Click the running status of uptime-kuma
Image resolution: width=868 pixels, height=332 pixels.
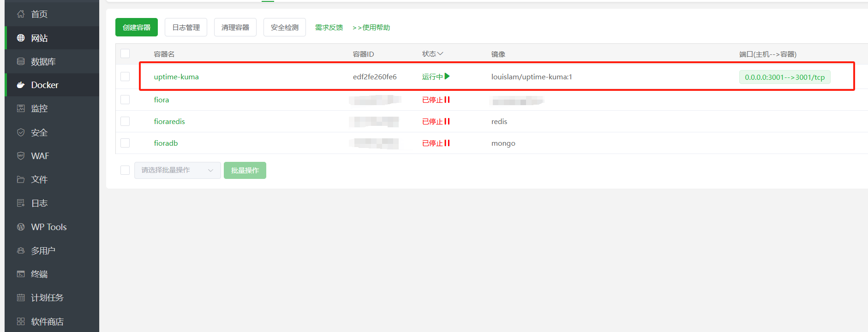[x=436, y=77]
